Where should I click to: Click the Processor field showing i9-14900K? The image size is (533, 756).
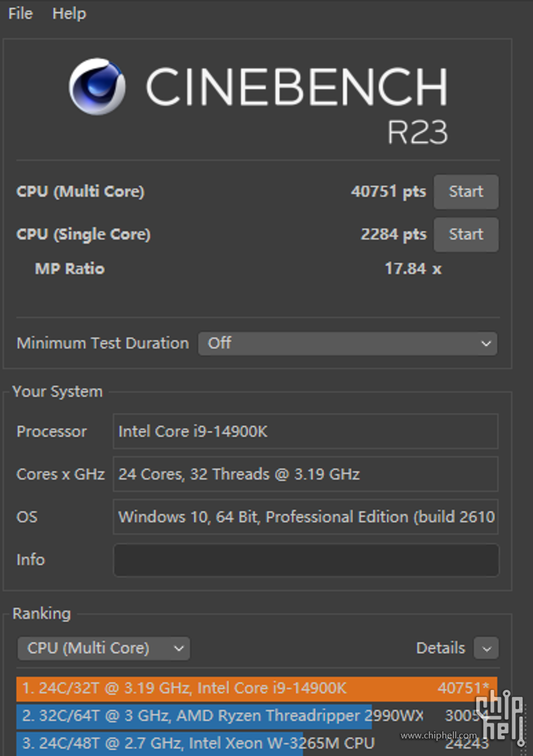click(305, 432)
